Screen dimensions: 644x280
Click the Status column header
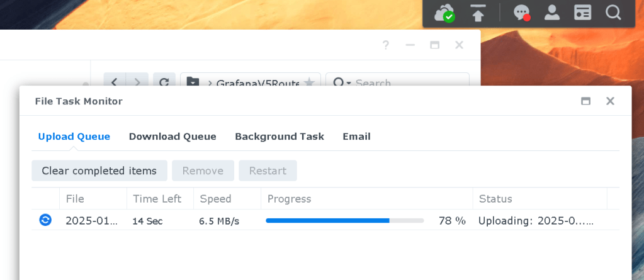click(539, 199)
